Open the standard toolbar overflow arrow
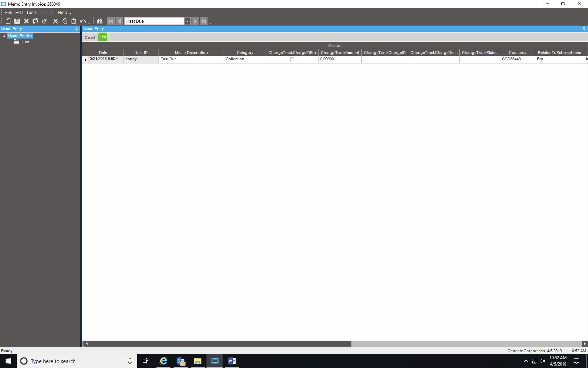Screen dimensions: 588x368 pos(90,23)
